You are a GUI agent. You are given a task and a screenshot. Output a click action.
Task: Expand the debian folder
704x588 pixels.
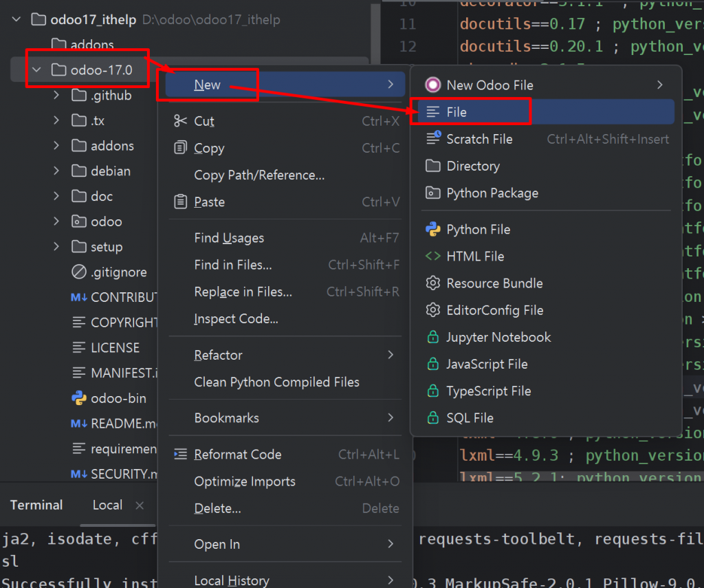click(56, 171)
